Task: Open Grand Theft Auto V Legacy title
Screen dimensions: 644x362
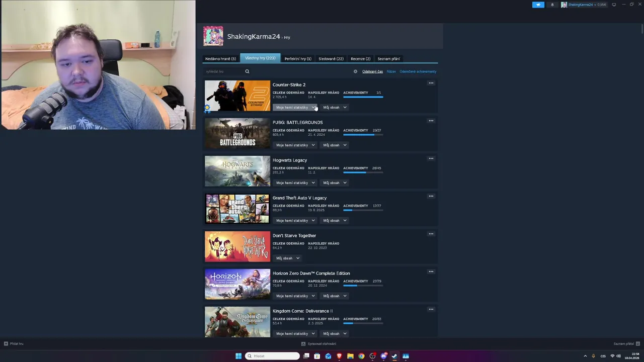Action: tap(299, 198)
